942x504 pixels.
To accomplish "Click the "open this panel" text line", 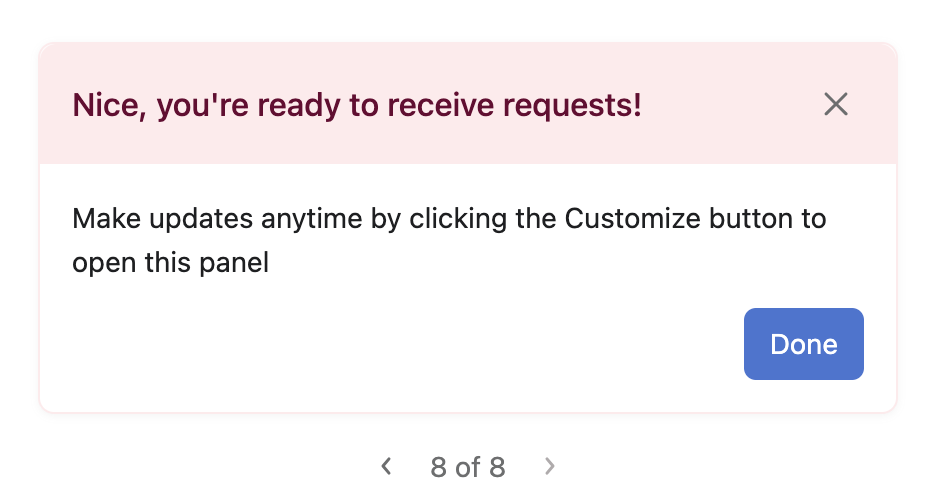I will (171, 264).
